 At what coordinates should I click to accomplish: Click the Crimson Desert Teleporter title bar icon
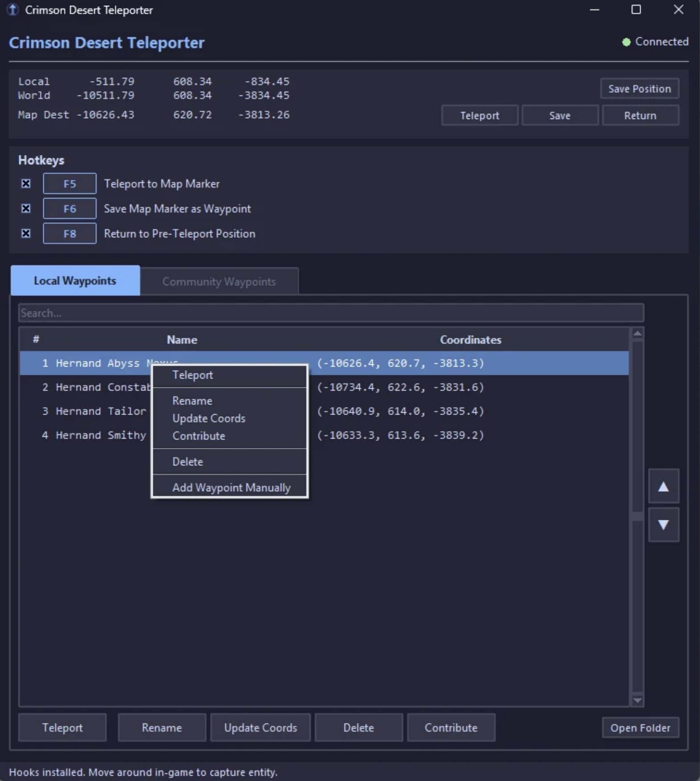[13, 10]
